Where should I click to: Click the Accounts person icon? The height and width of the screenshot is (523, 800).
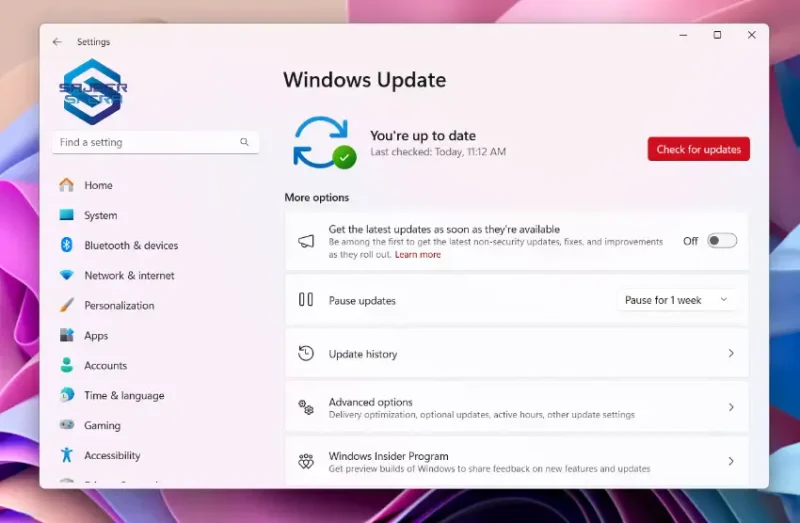click(66, 365)
